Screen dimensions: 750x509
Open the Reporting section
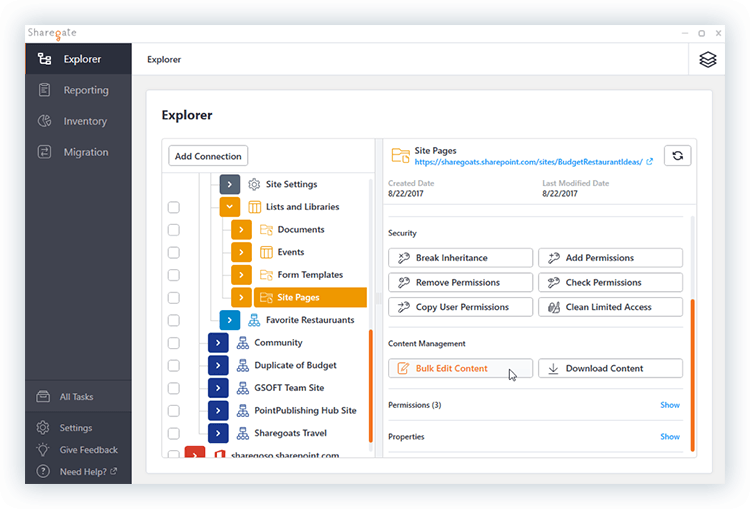click(x=78, y=90)
